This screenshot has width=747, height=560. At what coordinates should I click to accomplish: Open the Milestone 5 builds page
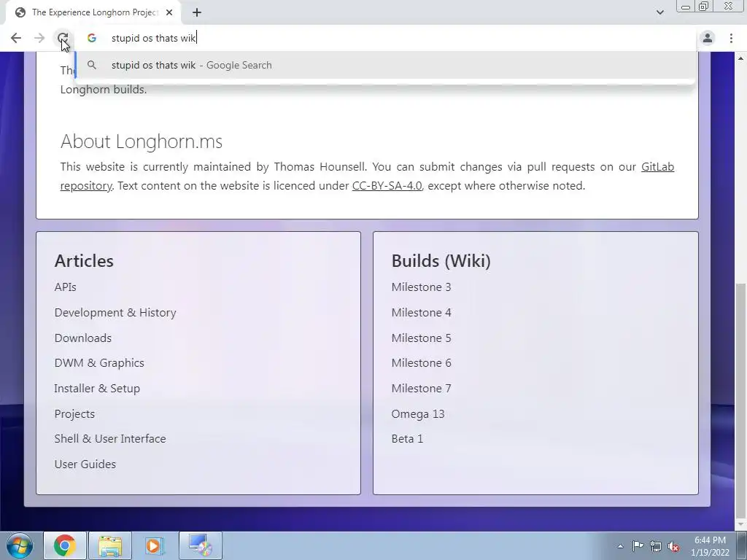pos(421,338)
